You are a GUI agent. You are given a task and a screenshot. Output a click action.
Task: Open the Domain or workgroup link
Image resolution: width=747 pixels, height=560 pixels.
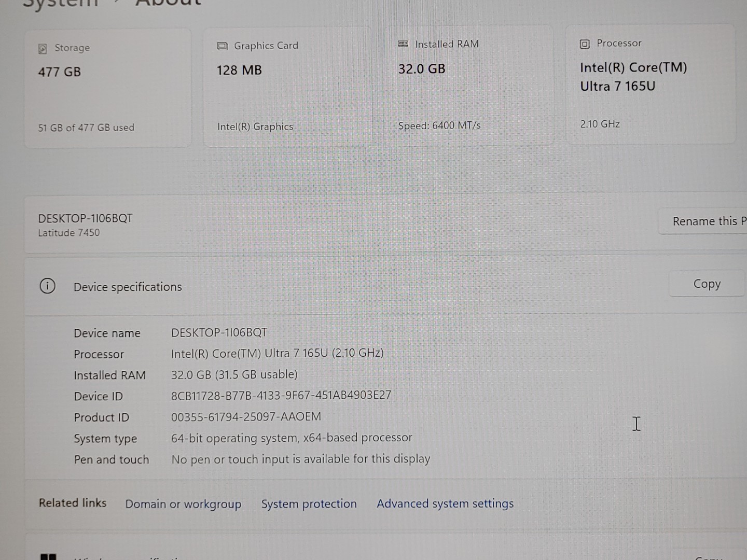tap(183, 503)
